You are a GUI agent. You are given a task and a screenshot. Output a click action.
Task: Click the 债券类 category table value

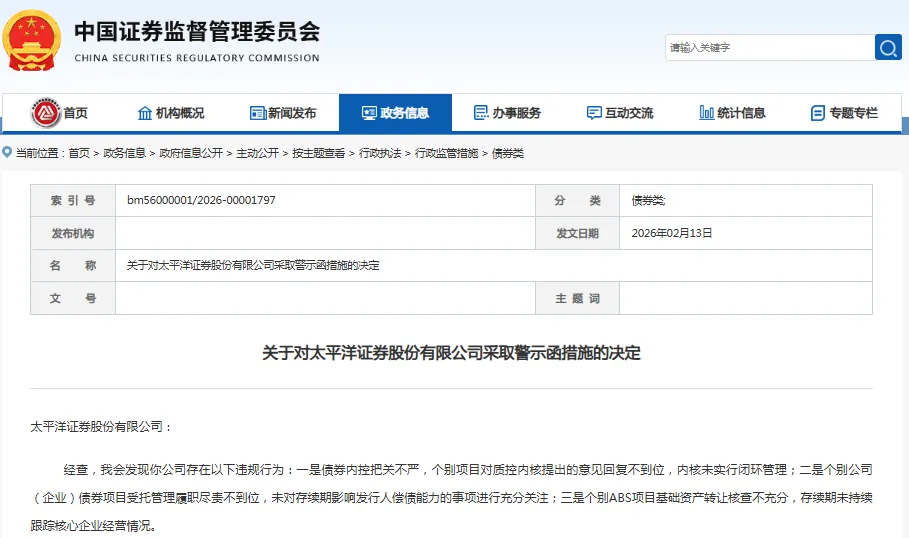(x=648, y=201)
